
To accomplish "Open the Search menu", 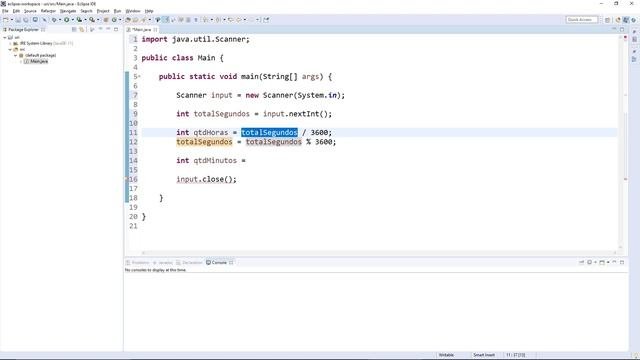I will tap(87, 11).
